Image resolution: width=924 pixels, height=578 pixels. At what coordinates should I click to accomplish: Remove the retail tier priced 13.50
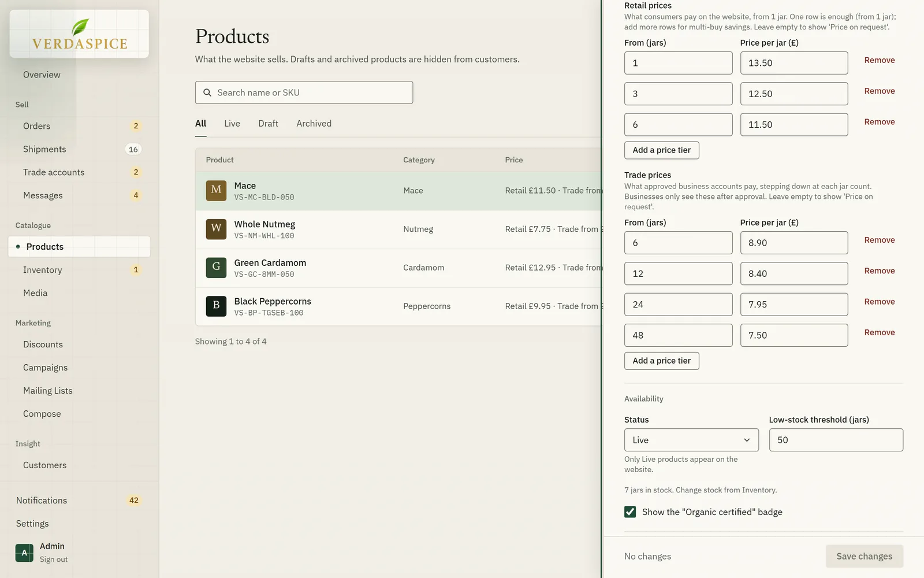(880, 60)
